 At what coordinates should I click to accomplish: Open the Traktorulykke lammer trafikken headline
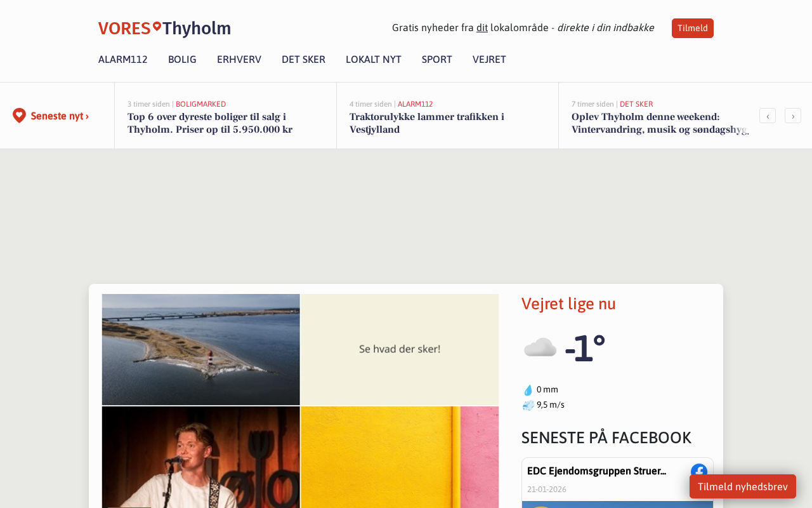click(427, 123)
